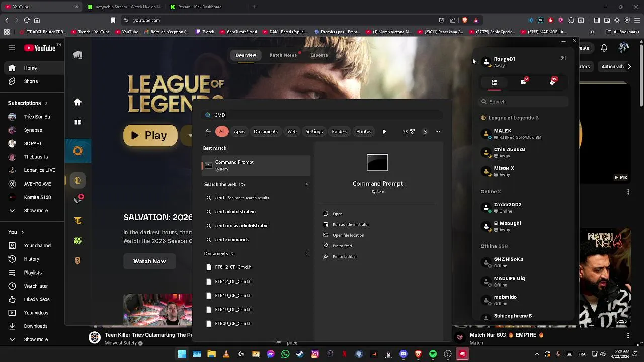The image size is (644, 362).
Task: Switch to Patch Notes tab
Action: pos(283,55)
